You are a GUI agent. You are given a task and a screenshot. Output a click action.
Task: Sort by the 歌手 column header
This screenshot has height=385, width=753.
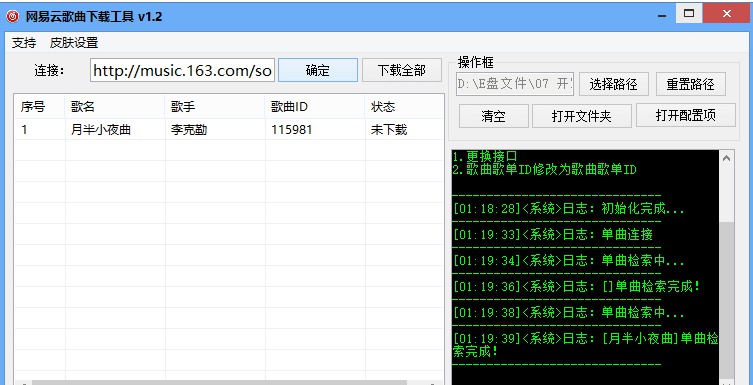(215, 107)
